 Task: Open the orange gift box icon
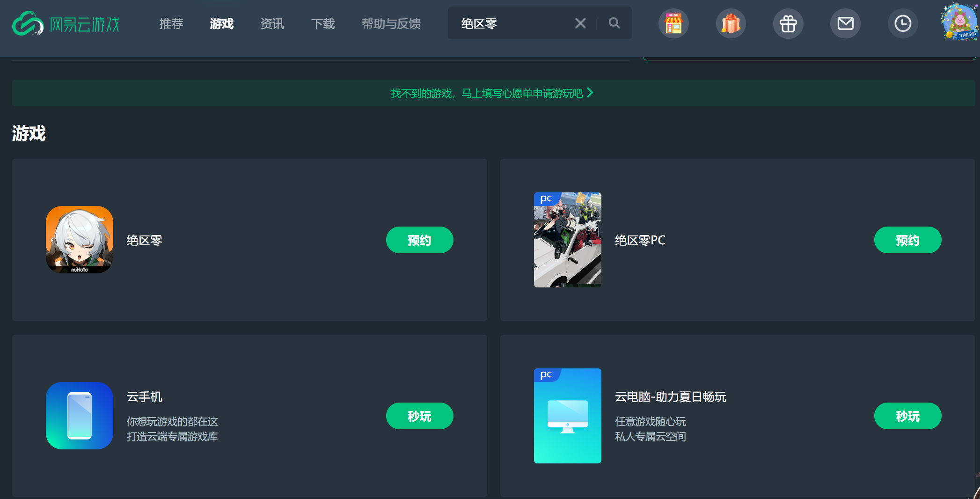coord(731,23)
